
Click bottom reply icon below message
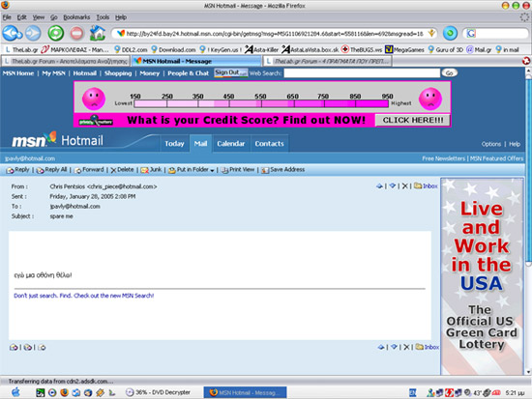pos(14,347)
